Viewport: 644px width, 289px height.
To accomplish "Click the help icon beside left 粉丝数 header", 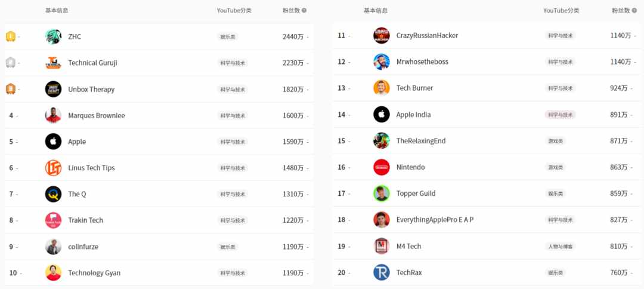I will [x=304, y=11].
